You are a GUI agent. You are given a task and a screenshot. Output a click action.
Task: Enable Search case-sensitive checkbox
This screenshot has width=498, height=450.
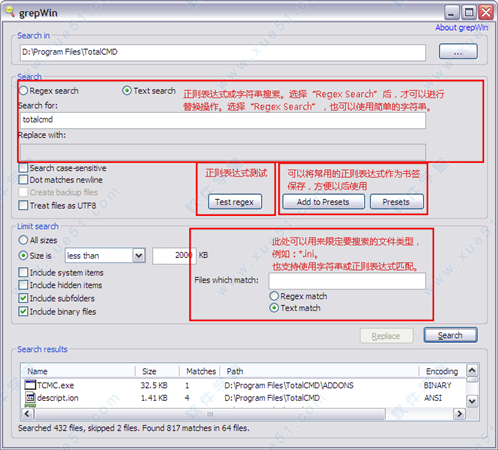[x=23, y=168]
